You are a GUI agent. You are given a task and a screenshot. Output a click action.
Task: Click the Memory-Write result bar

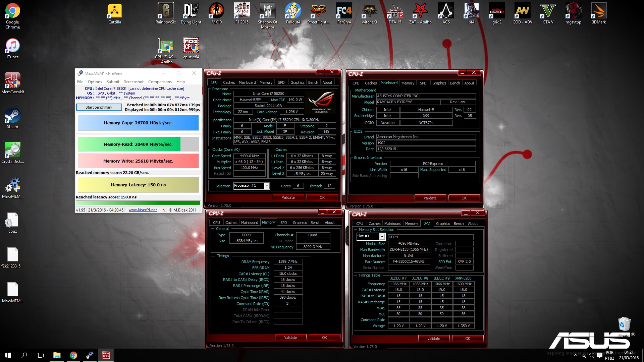click(x=138, y=161)
